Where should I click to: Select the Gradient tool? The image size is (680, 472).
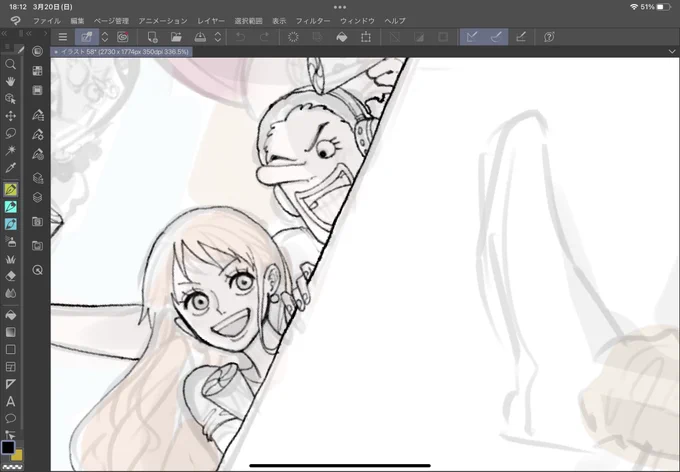click(x=10, y=332)
